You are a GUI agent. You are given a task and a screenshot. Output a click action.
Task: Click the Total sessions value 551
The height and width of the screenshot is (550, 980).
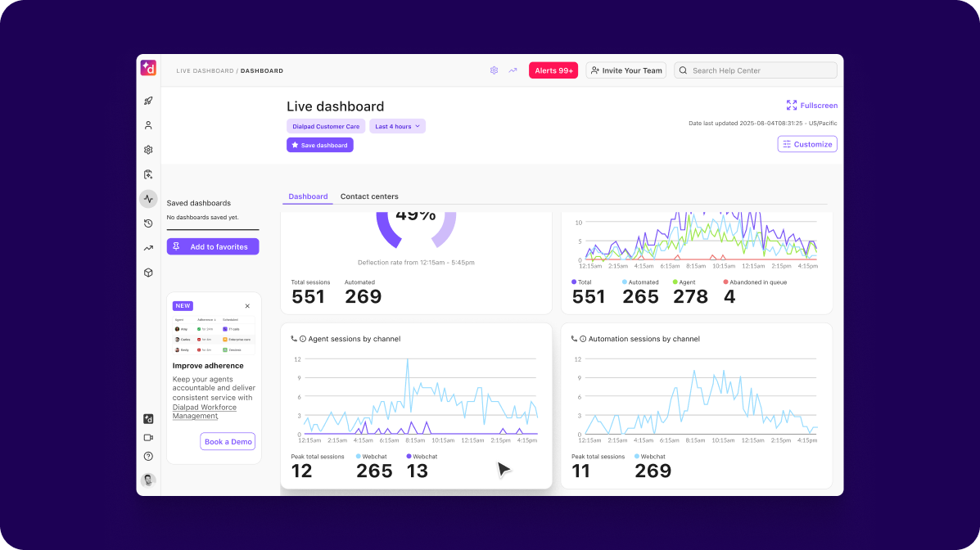click(308, 296)
